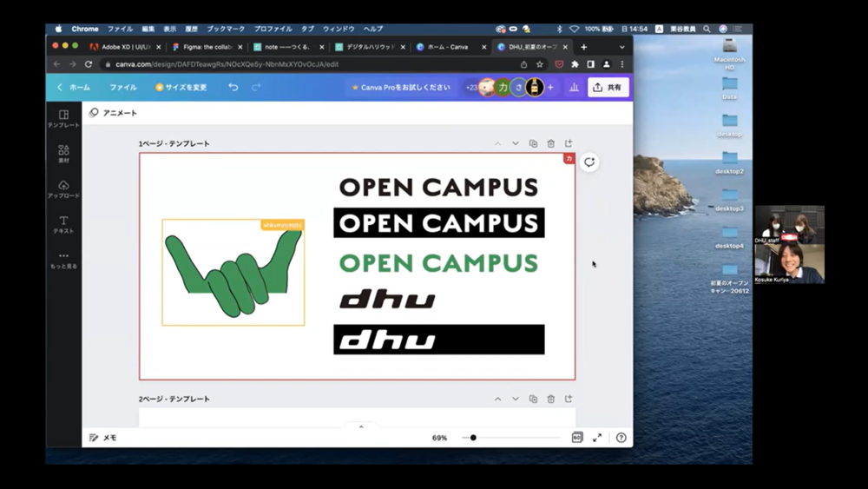Open the Templates panel in Canva sidebar
Image resolution: width=868 pixels, height=489 pixels.
63,118
